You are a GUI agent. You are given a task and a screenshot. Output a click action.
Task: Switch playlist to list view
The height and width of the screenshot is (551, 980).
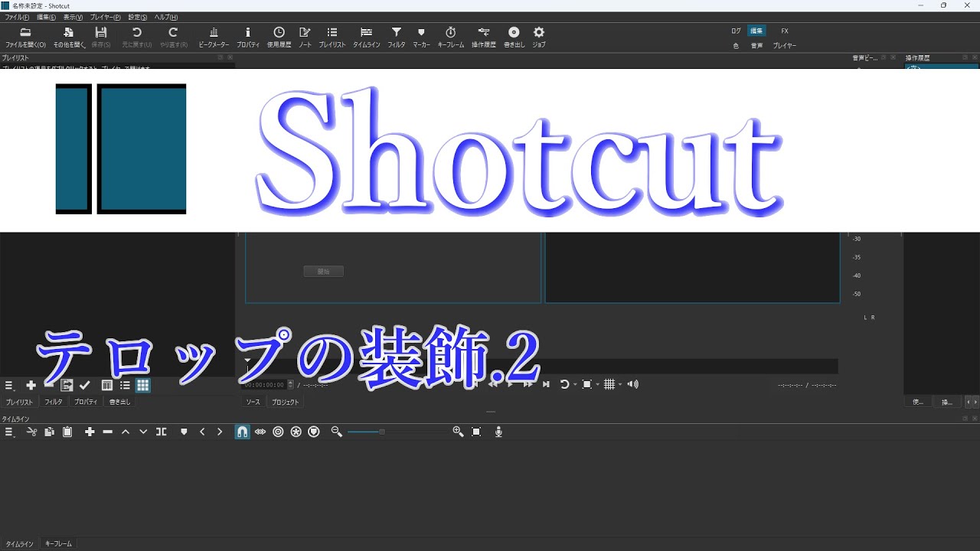tap(125, 386)
